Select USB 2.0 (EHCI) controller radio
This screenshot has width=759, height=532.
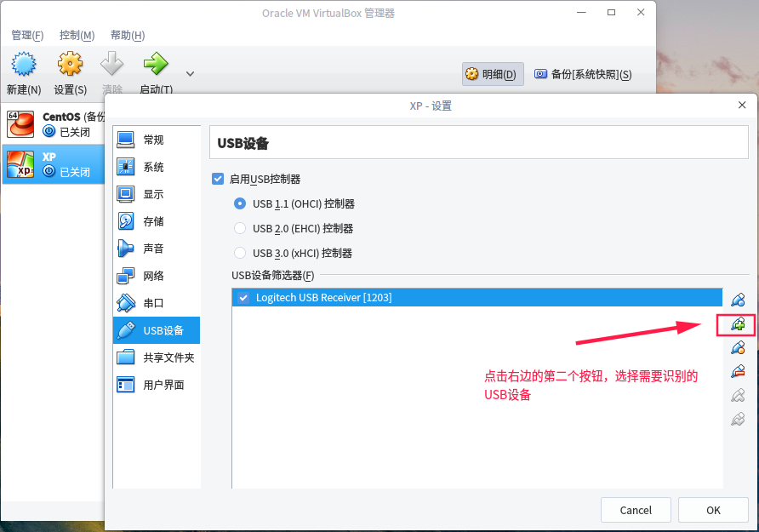pos(240,228)
